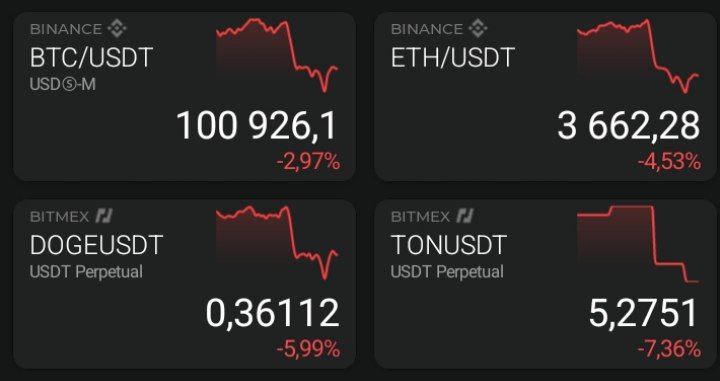Open the TONUSDT ticker name

pyautogui.click(x=449, y=245)
